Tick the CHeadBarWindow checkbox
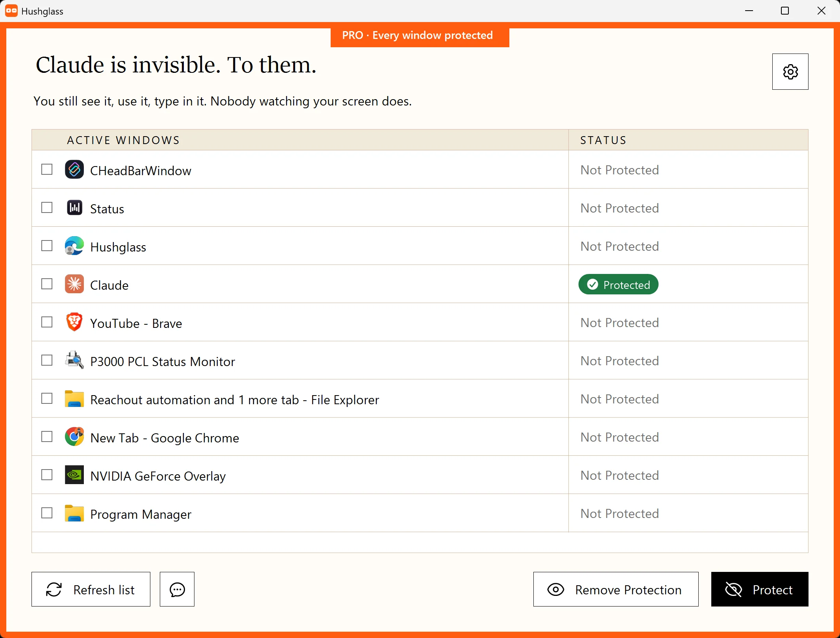Screen dimensions: 840x638 [47, 170]
